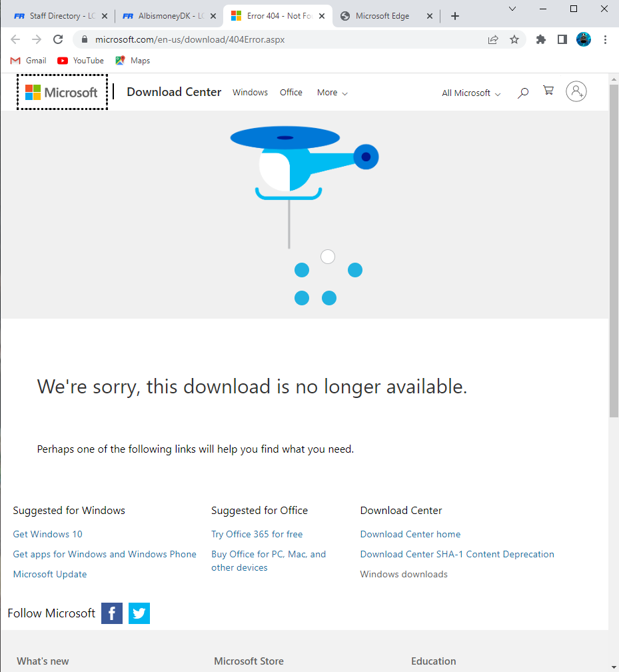Open the Extensions puzzle icon
The height and width of the screenshot is (672, 619).
(541, 39)
